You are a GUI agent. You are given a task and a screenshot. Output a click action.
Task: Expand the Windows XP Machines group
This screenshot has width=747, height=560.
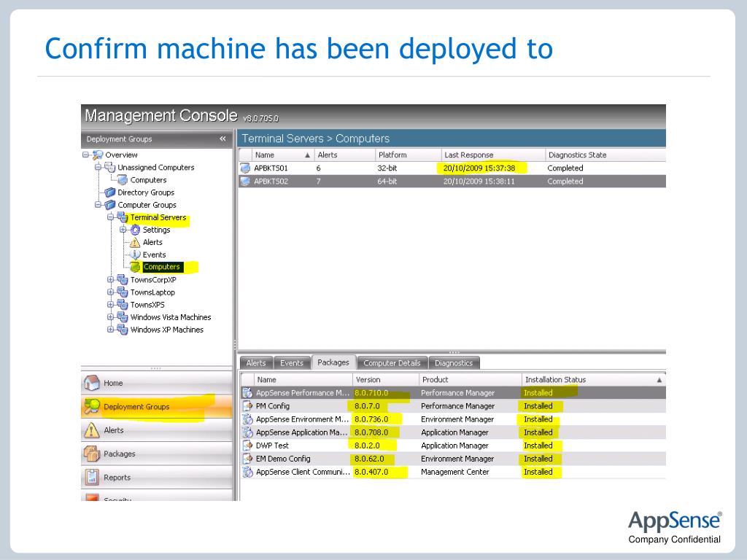click(x=111, y=329)
